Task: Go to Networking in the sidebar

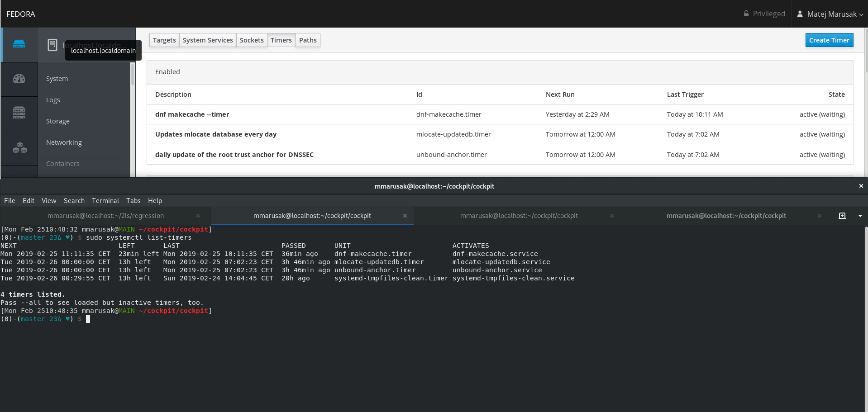Action: click(x=64, y=142)
